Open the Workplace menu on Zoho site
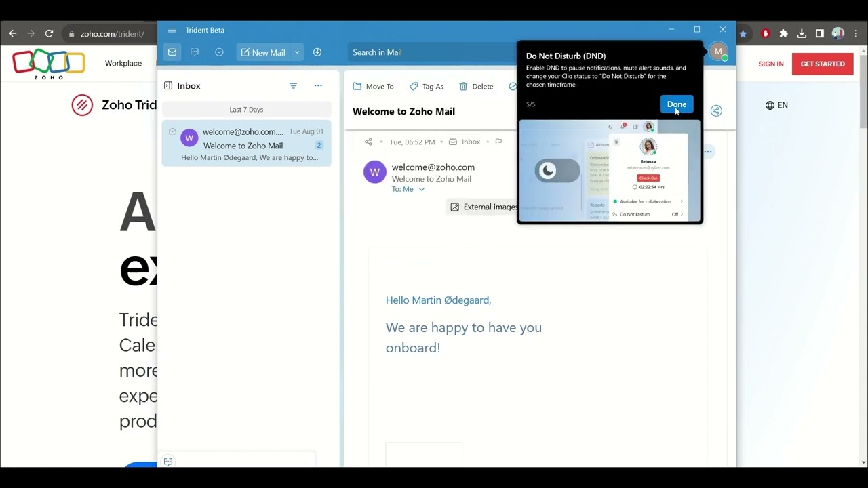Screen dimensions: 868x488 (123, 64)
